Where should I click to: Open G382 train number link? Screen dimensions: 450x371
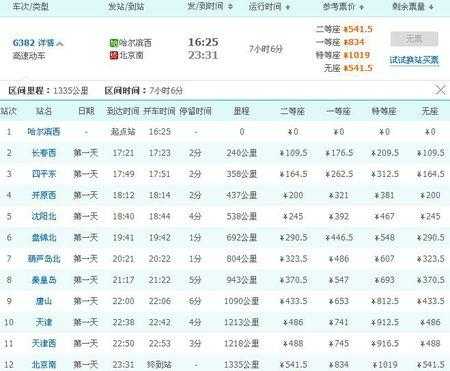(24, 43)
